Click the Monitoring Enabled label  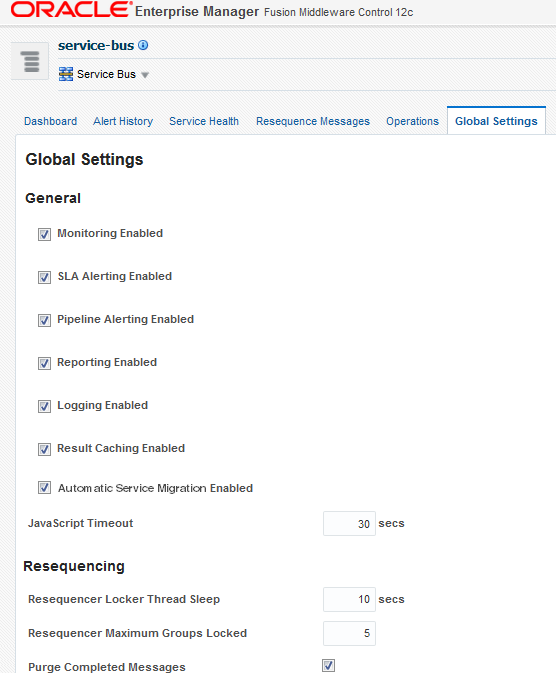[x=110, y=233]
